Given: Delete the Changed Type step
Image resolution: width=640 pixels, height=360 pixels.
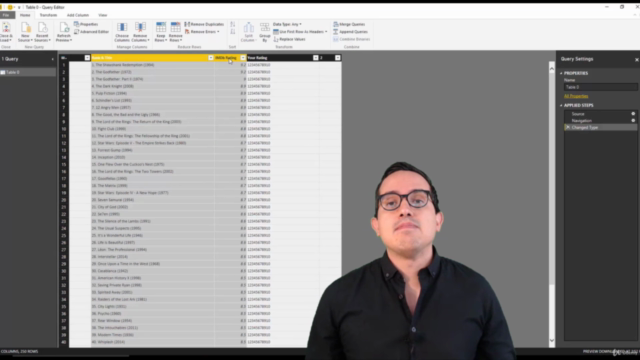Looking at the screenshot, I should point(567,128).
